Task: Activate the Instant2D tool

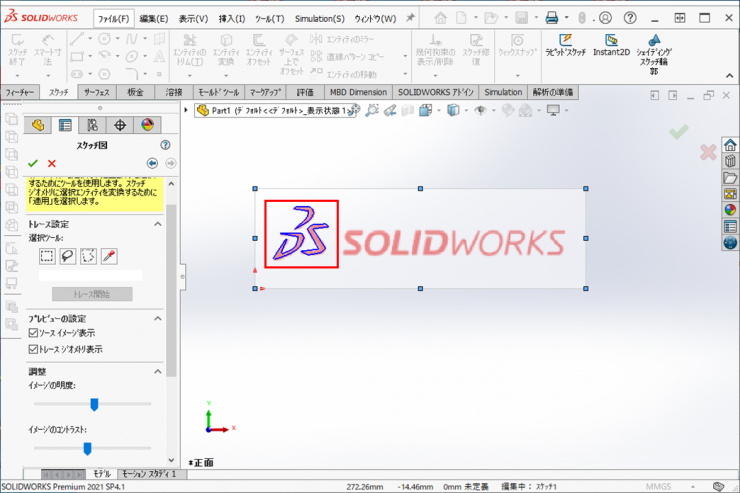Action: (611, 44)
